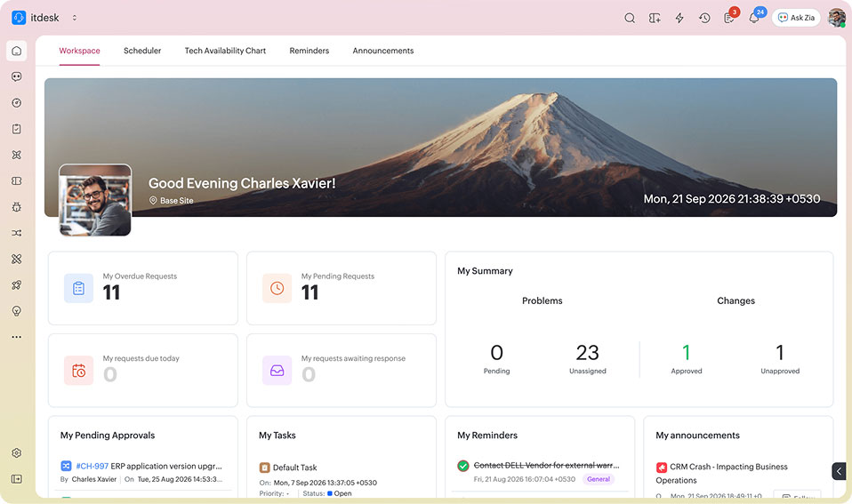Click the awaiting response inbox icon
This screenshot has height=504, width=852.
pos(277,371)
